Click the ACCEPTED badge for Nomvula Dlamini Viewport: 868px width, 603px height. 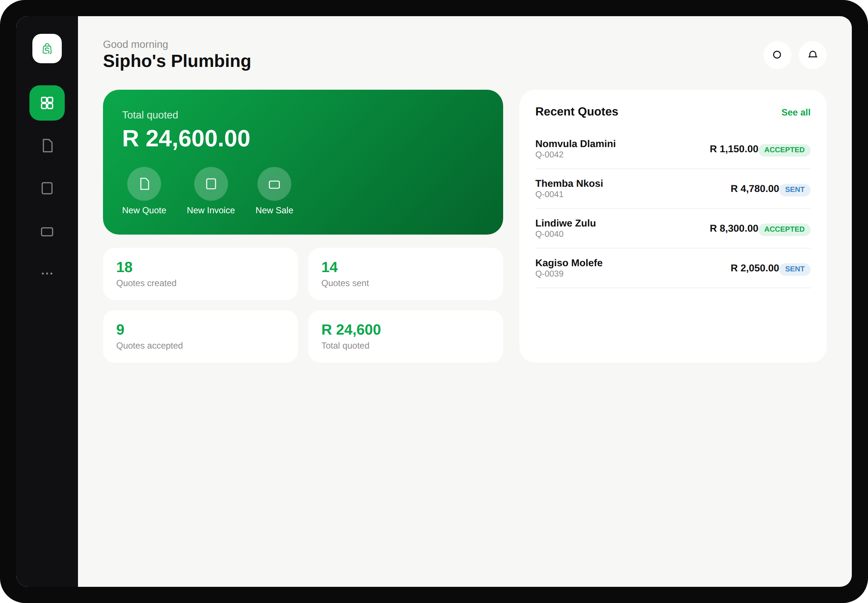pyautogui.click(x=784, y=150)
